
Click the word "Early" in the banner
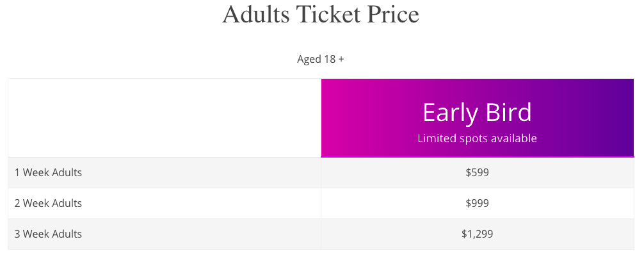click(x=447, y=113)
